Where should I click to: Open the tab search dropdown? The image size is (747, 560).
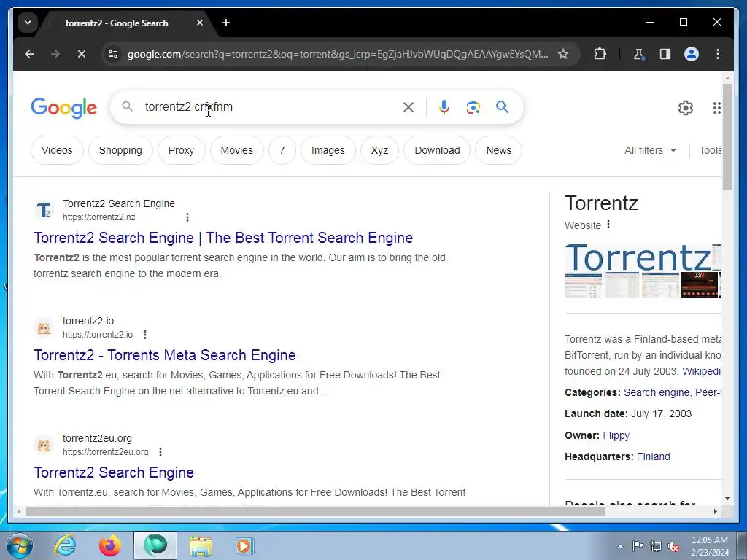pyautogui.click(x=28, y=23)
